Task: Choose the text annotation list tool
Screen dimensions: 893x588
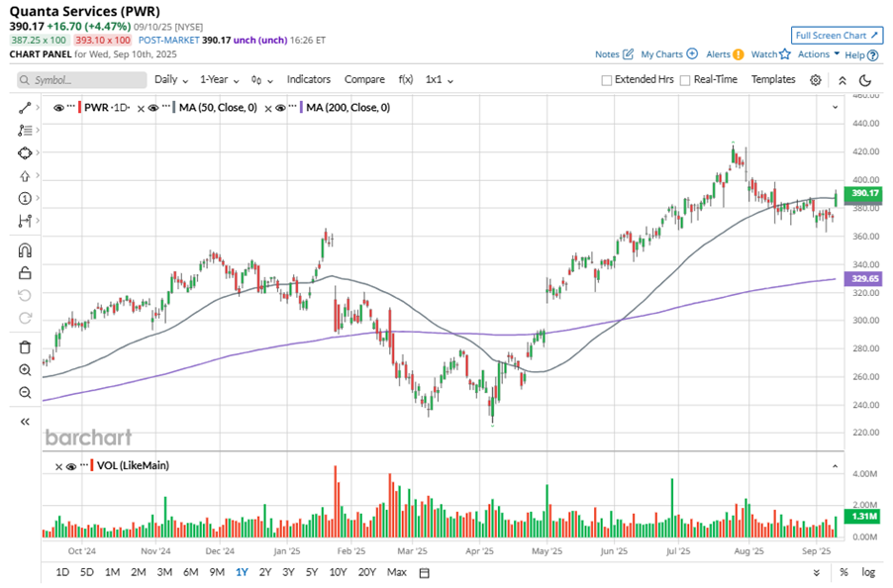Action: [x=25, y=131]
